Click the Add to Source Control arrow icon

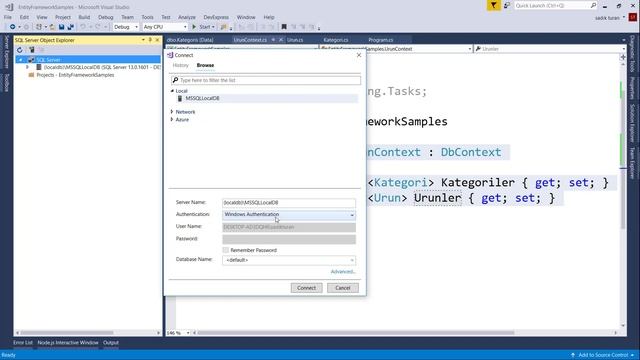point(573,355)
